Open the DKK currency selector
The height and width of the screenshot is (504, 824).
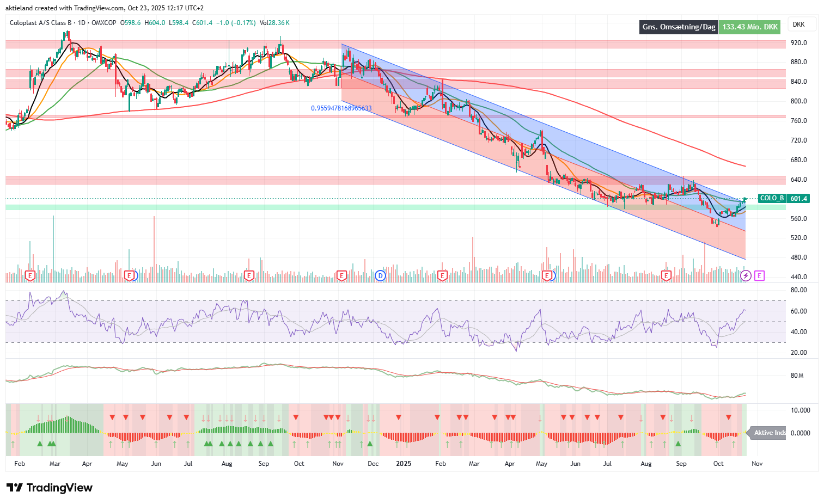[x=799, y=24]
